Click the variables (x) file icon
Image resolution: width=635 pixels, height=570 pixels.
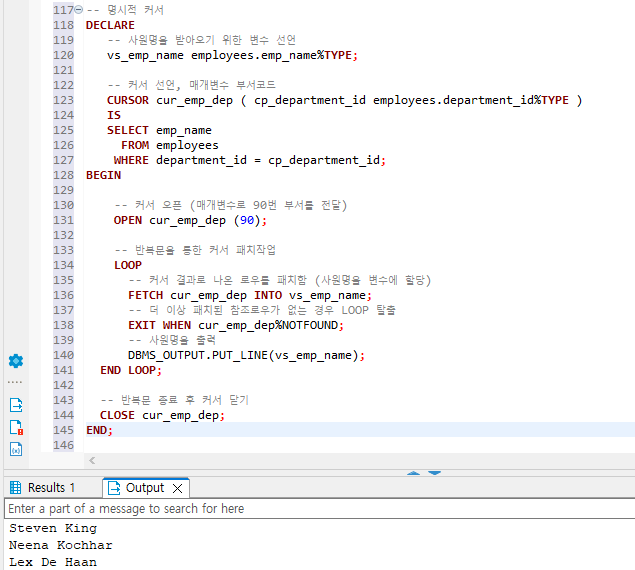coord(16,449)
